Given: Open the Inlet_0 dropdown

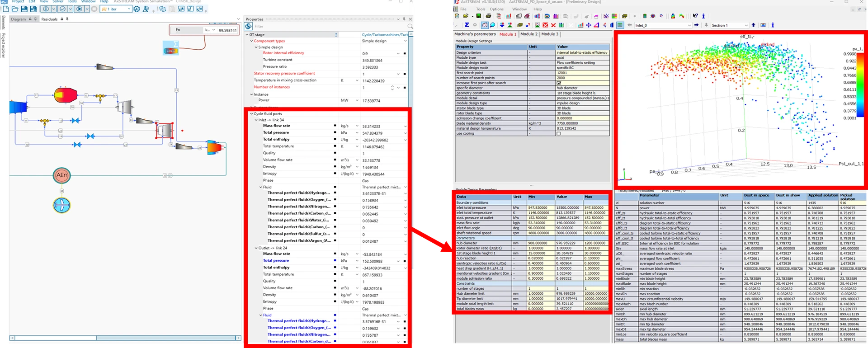Looking at the screenshot, I should tap(689, 25).
